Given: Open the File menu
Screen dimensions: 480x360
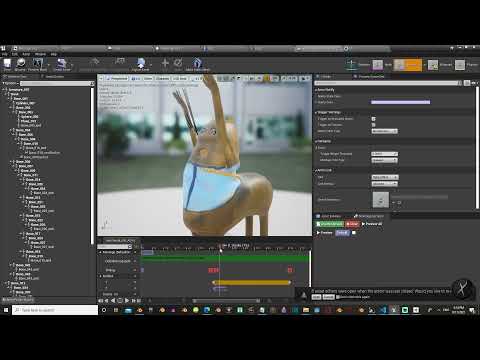Looking at the screenshot, I should tap(5, 54).
